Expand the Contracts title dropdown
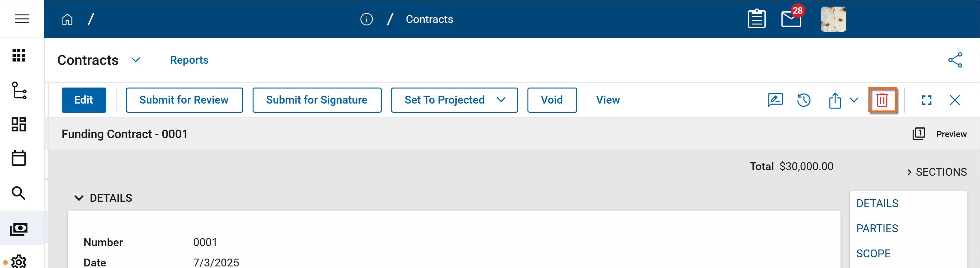Screen dimensions: 980x268 tap(136, 60)
